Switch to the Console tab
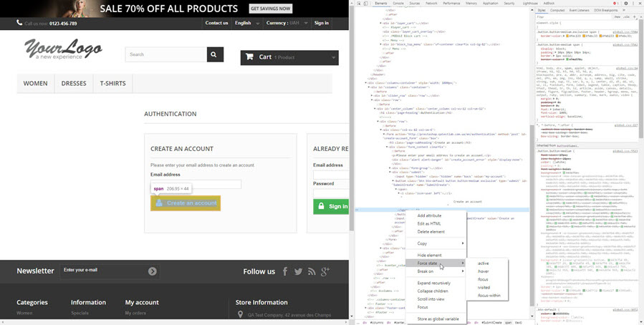This screenshot has width=644, height=325. coord(398,4)
